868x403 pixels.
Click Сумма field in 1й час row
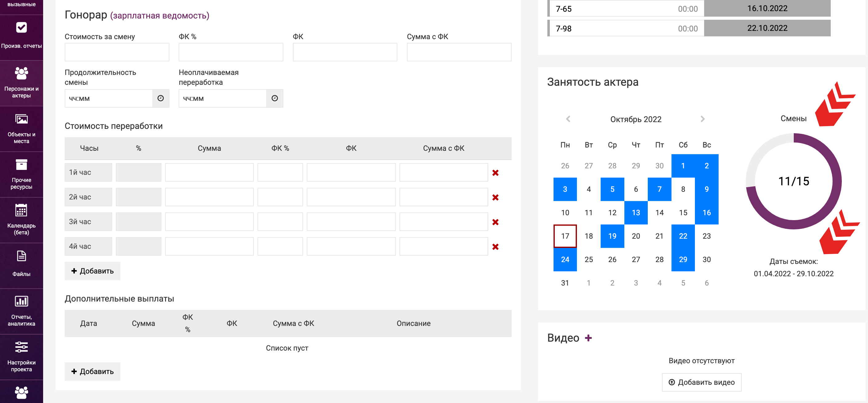pyautogui.click(x=209, y=172)
